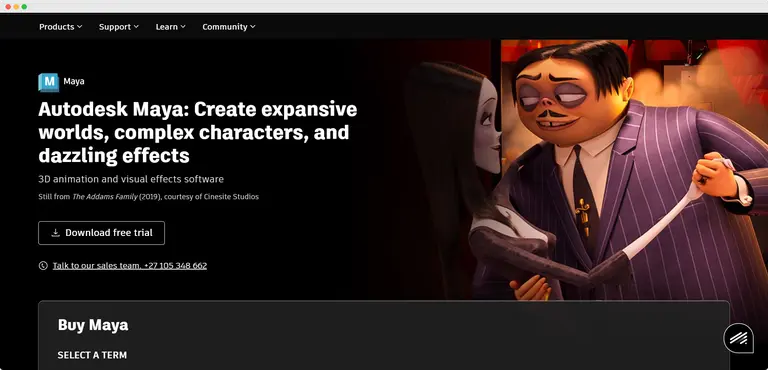Close the browser window with the red button

(x=8, y=7)
